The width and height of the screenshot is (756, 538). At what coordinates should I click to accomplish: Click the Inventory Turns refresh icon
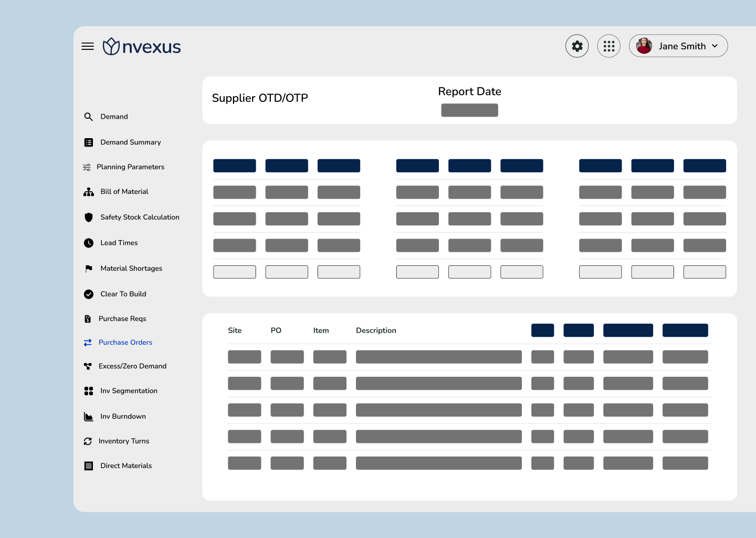[88, 441]
